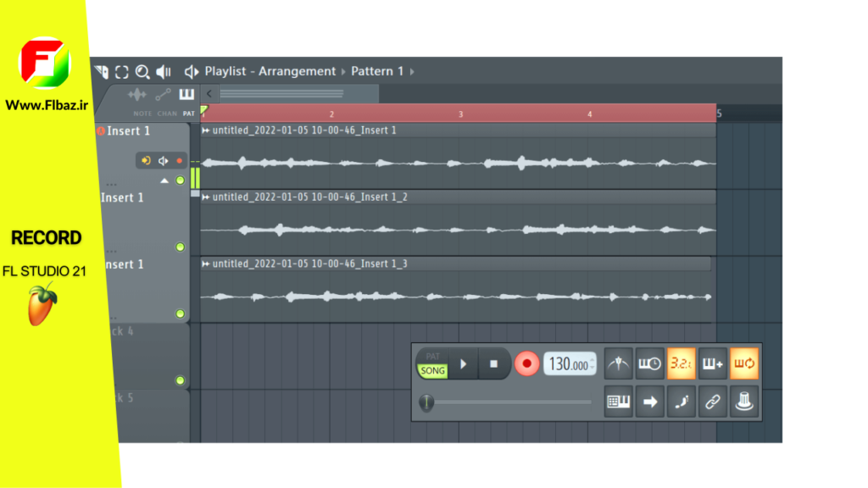Toggle the metronome button
Screen dimensions: 868x488
pos(618,364)
